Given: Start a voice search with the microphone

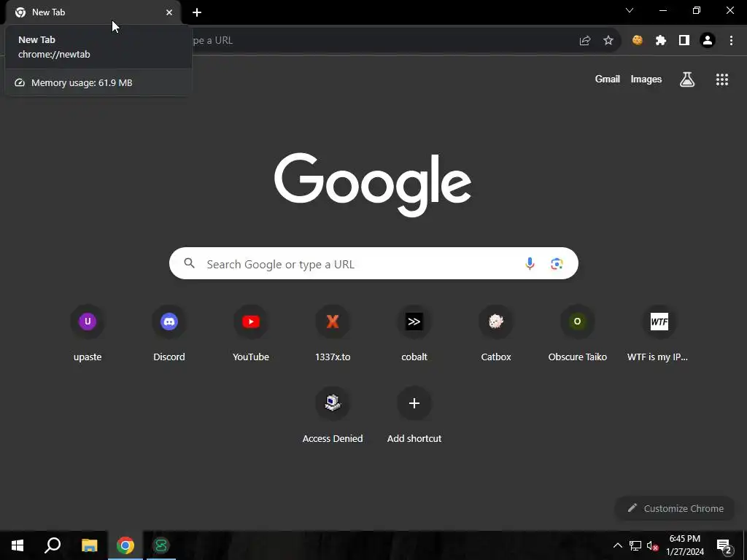Looking at the screenshot, I should (x=530, y=263).
